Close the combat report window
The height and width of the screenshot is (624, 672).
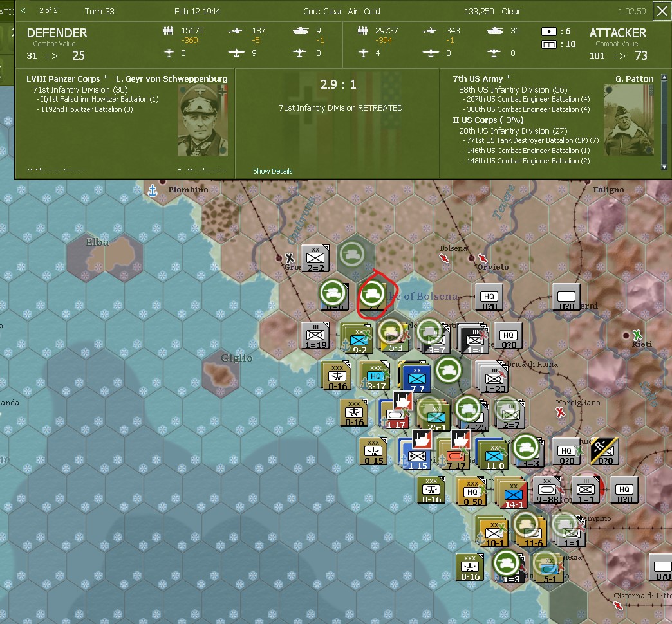pos(662,11)
